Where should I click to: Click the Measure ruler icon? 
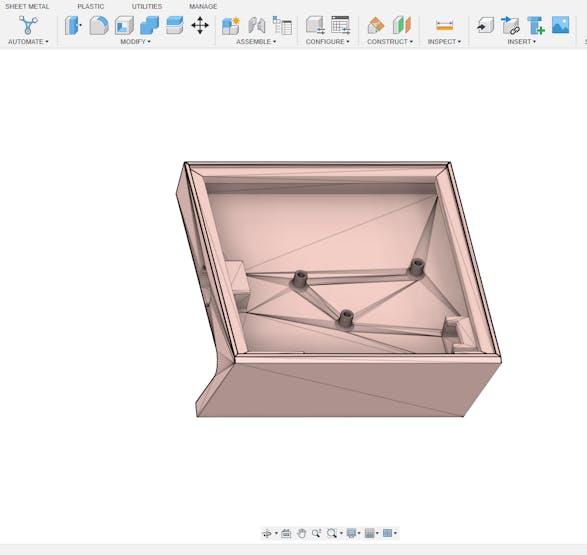pos(444,26)
